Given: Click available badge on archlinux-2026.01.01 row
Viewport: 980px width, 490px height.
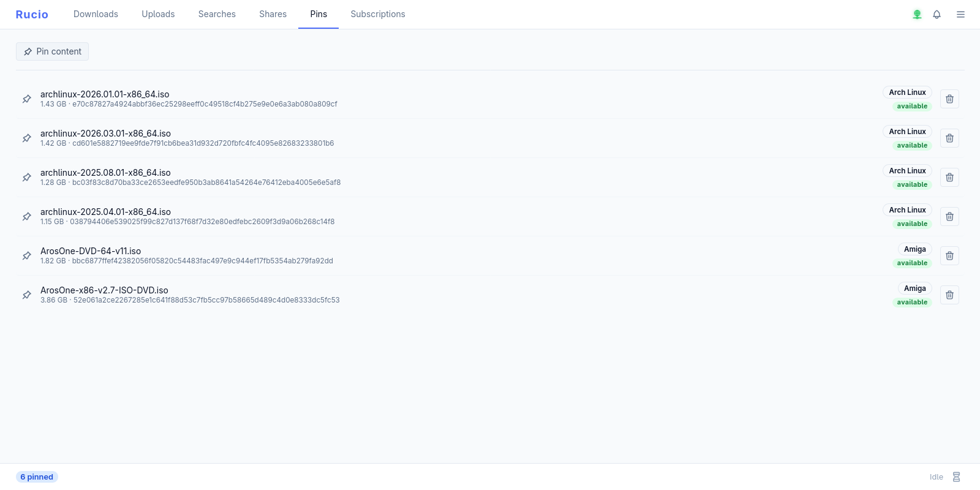Looking at the screenshot, I should (912, 107).
